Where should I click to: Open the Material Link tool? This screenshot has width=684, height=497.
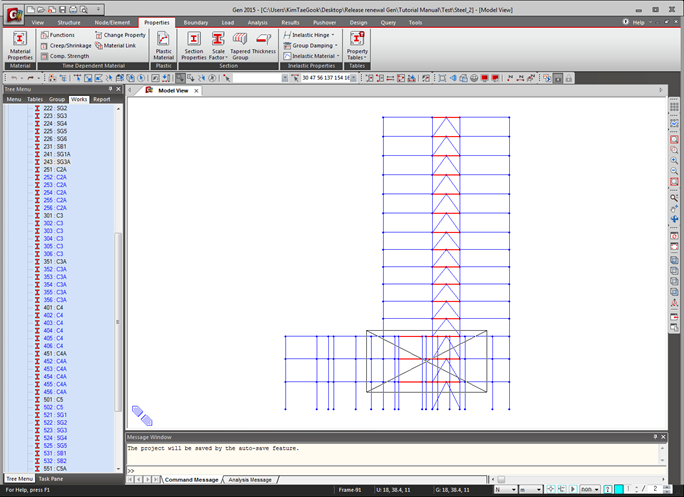115,45
